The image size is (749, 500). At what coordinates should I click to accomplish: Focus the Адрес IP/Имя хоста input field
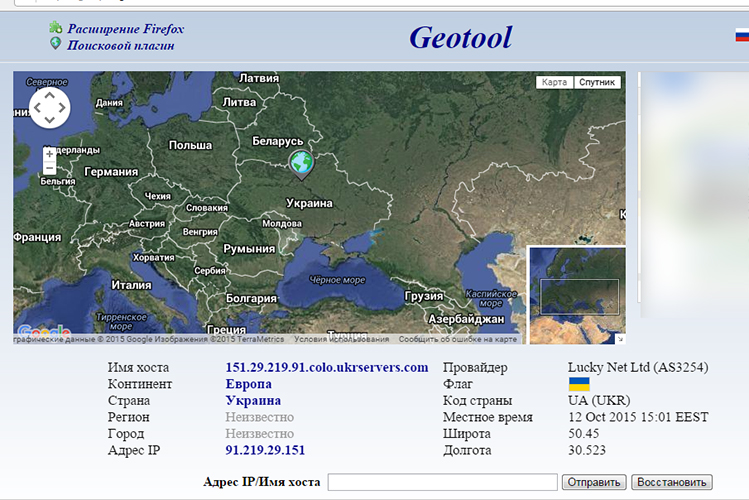[x=442, y=482]
